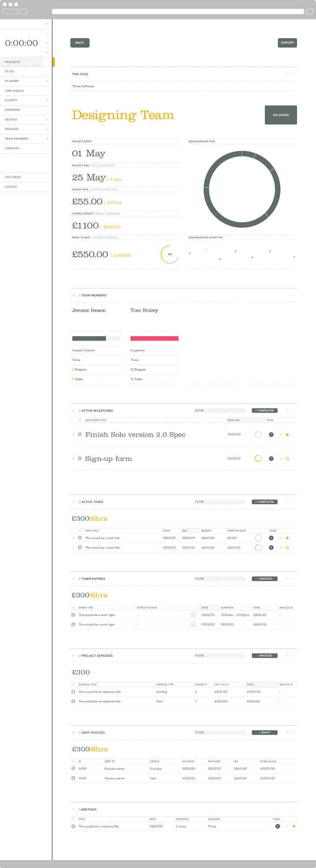
Task: Mark Finish Solo version 2.0 Spec complete
Action: coord(258,434)
